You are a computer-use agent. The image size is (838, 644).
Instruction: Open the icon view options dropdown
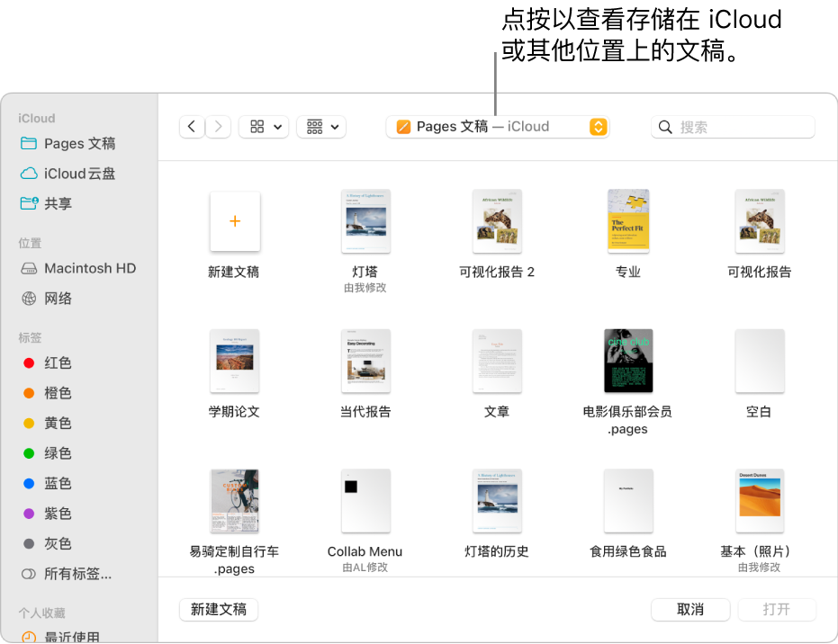[x=264, y=127]
